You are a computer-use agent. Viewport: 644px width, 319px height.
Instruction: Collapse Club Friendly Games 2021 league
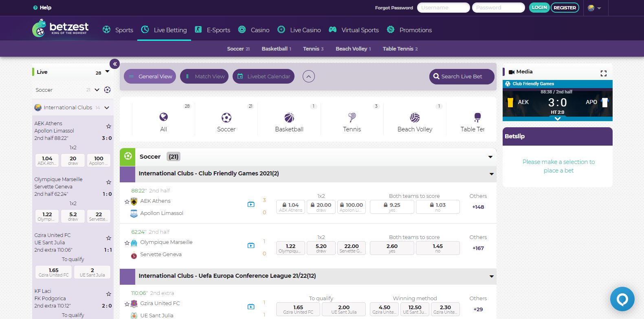point(492,174)
